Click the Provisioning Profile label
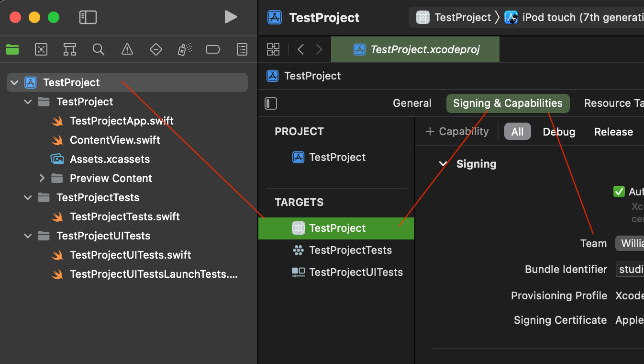Viewport: 644px width, 364px height. [559, 296]
